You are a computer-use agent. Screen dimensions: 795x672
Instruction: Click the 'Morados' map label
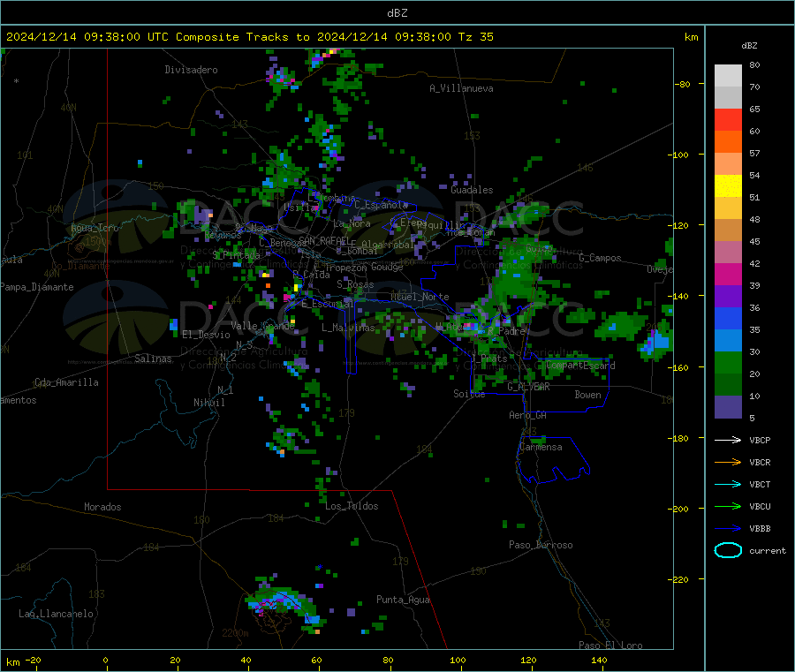(102, 507)
